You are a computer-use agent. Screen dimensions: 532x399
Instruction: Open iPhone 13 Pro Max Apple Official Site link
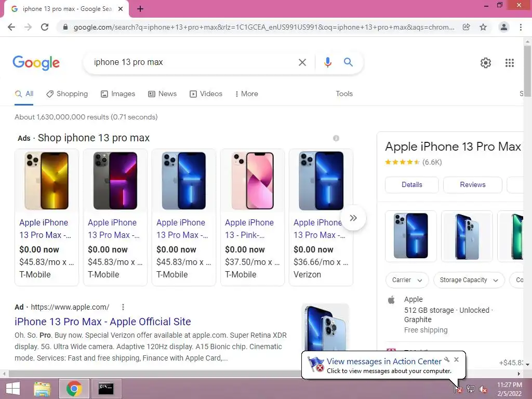(x=103, y=321)
